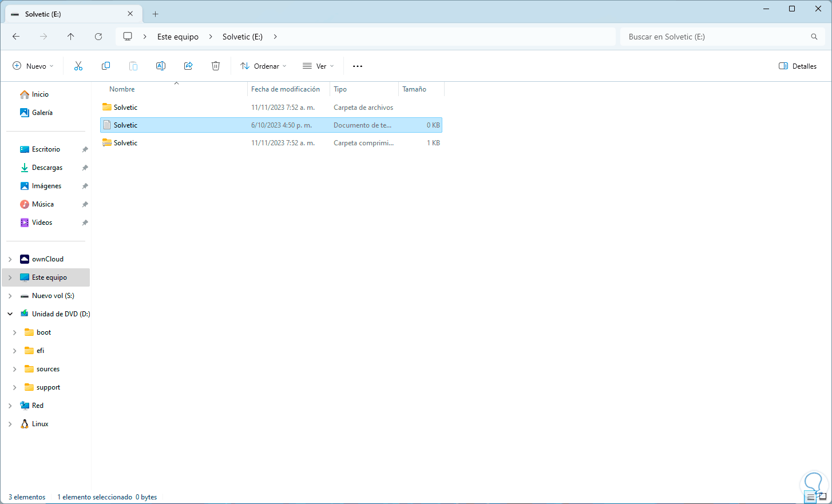This screenshot has width=832, height=504.
Task: Click the Solvetic compressed folder icon
Action: pos(107,142)
